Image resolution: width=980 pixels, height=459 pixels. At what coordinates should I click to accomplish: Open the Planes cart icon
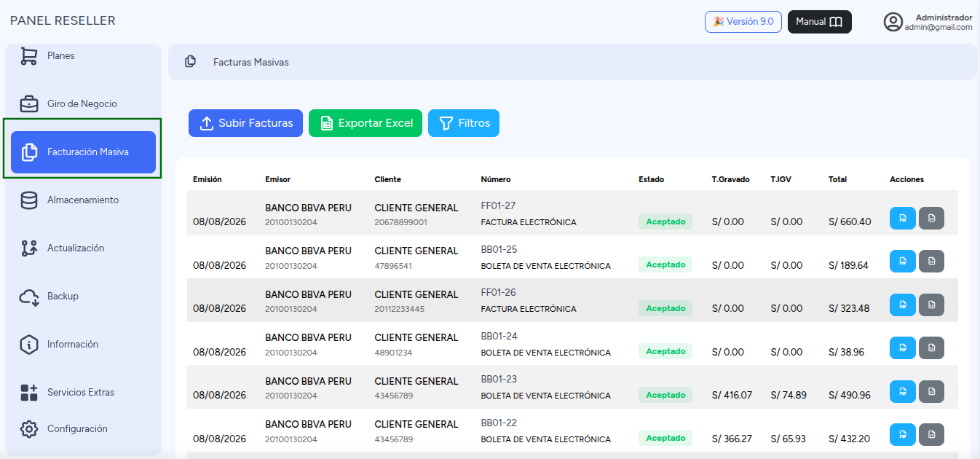pyautogui.click(x=28, y=56)
